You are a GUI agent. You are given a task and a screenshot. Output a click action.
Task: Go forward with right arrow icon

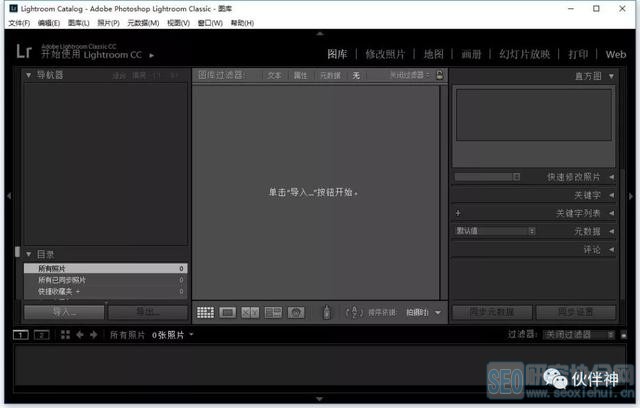pyautogui.click(x=93, y=335)
